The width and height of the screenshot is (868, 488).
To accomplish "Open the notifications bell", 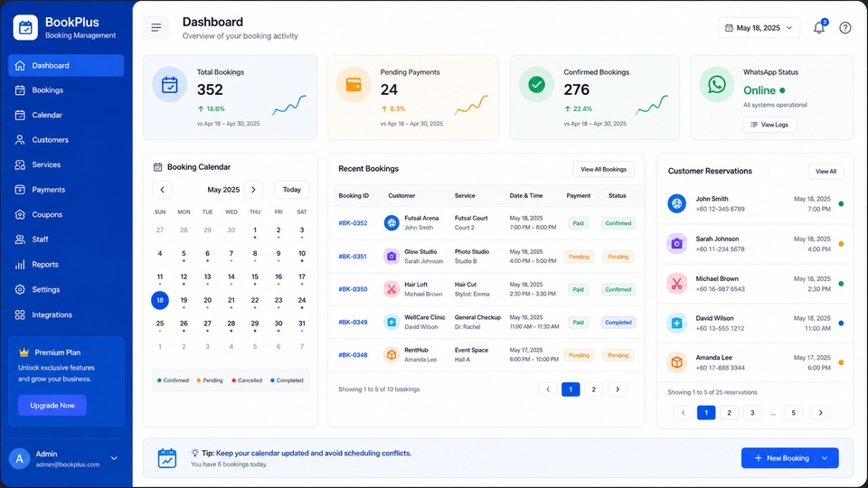I will pyautogui.click(x=819, y=27).
